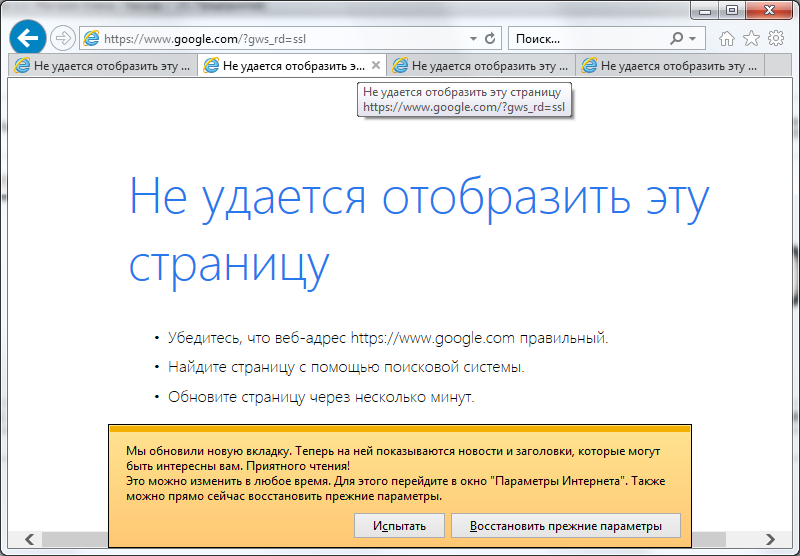Viewport: 800px width, 556px height.
Task: Expand the search provider dropdown arrow
Action: pos(693,38)
